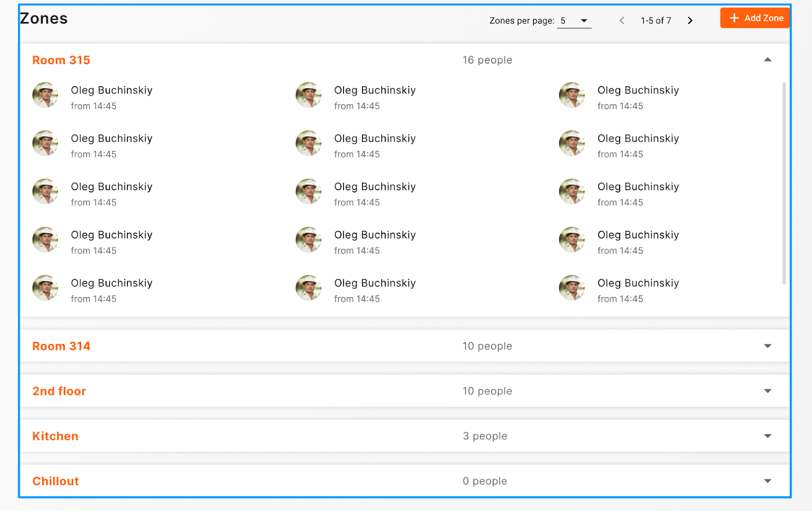
Task: Expand the Chillout zone
Action: [768, 481]
